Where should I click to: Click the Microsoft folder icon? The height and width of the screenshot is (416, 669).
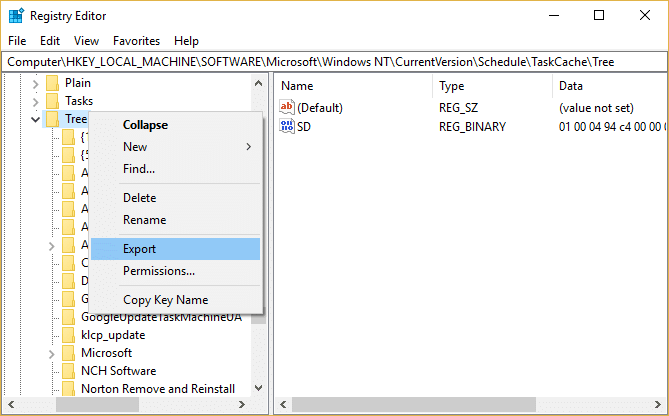point(68,353)
